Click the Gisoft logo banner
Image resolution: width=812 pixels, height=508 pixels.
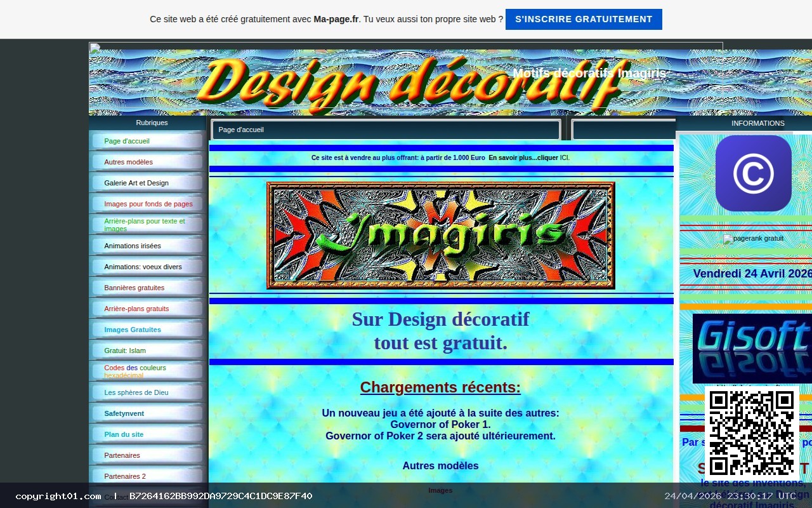coord(752,349)
